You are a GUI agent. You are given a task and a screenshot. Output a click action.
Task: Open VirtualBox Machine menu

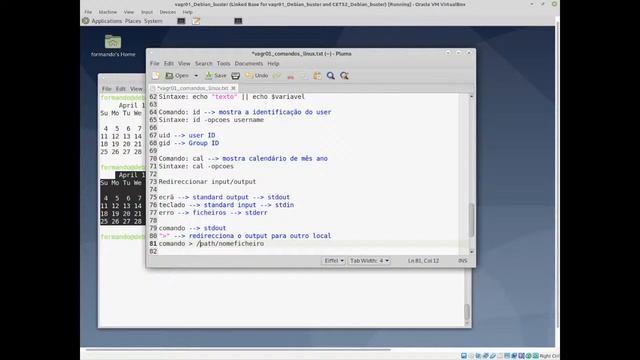point(108,12)
